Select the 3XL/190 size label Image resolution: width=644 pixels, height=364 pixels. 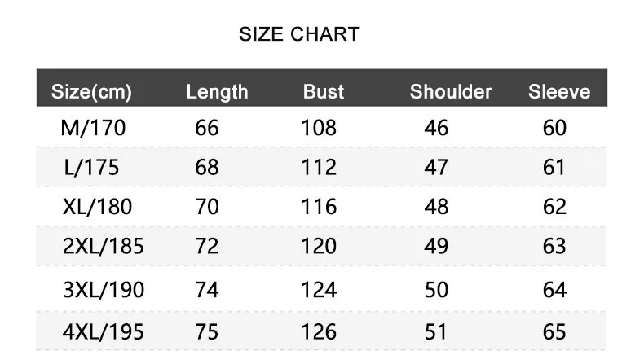coord(103,290)
